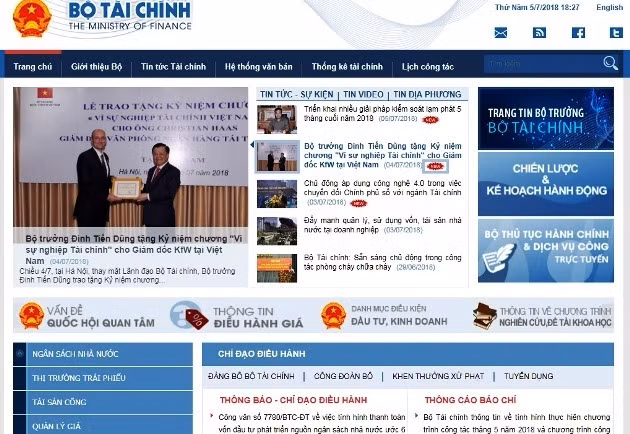Open thumbnail for inflation control news item
Viewport: 630px width, 434px height.
click(277, 119)
